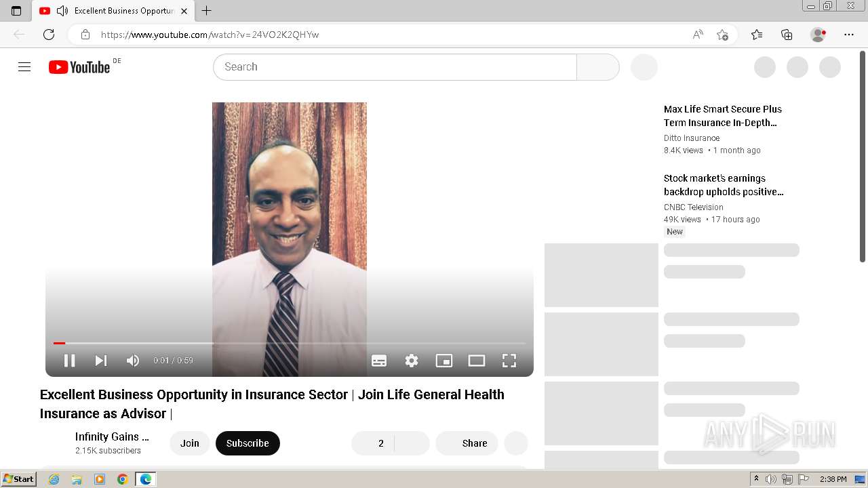Go to YouTube home via logo
The width and height of the screenshot is (868, 488).
[79, 67]
